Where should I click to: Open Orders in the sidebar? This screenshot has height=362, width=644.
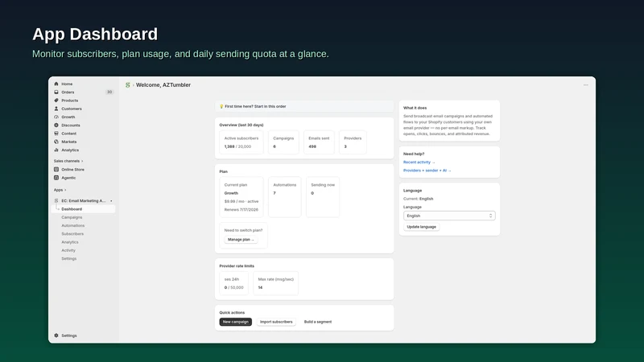[x=68, y=92]
